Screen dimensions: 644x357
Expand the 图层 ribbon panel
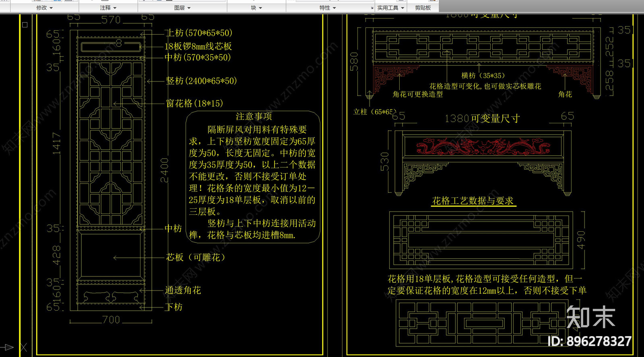182,8
